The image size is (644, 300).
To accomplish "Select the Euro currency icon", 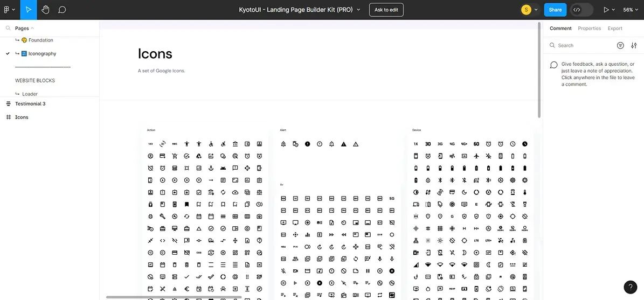I will (x=187, y=289).
